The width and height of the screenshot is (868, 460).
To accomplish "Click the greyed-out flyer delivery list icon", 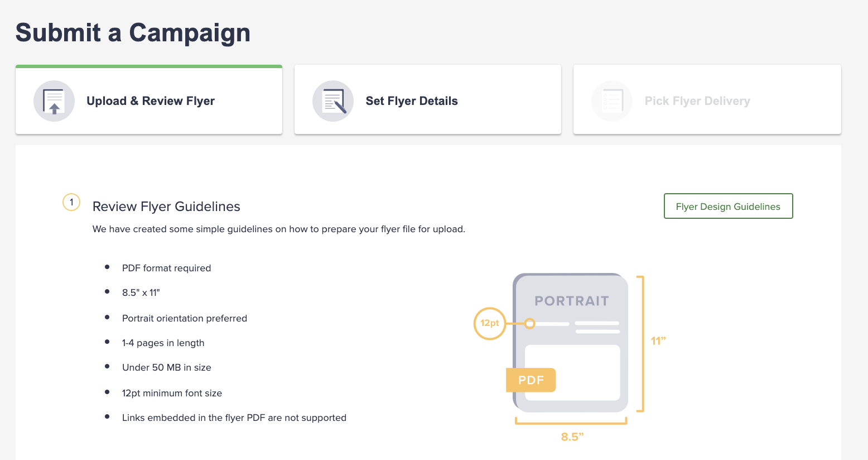I will click(x=612, y=101).
